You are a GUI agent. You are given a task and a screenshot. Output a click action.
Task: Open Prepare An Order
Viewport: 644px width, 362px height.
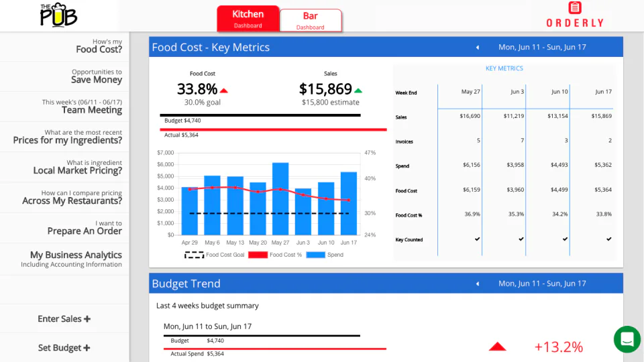[64, 228]
